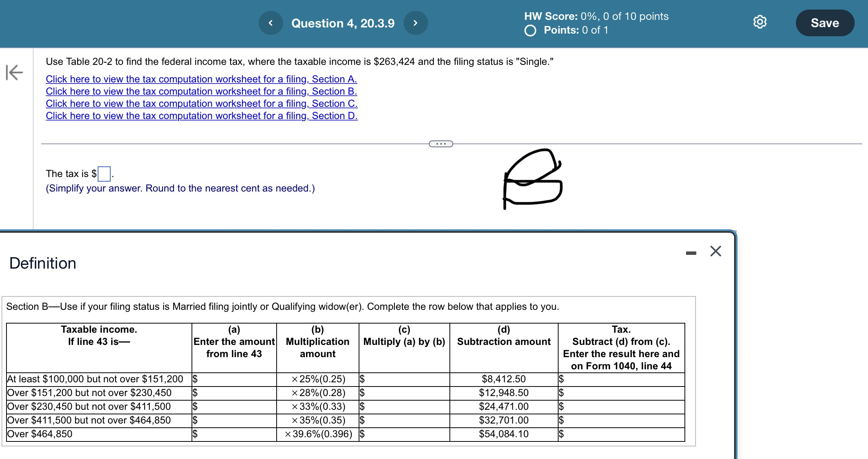
Task: Select the Question 4, 20.3.9 header
Action: click(x=342, y=23)
